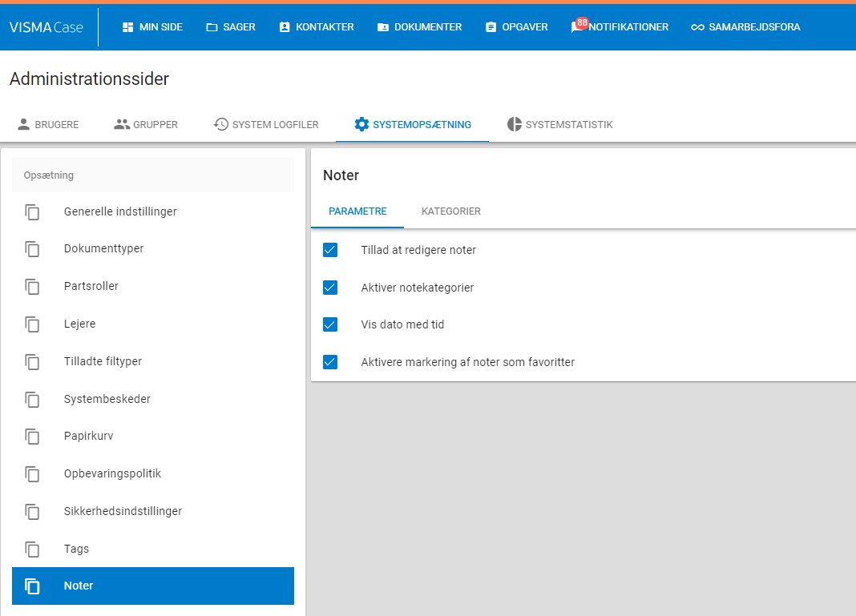
Task: Click the copy icon beside Tags
Action: [x=32, y=550]
